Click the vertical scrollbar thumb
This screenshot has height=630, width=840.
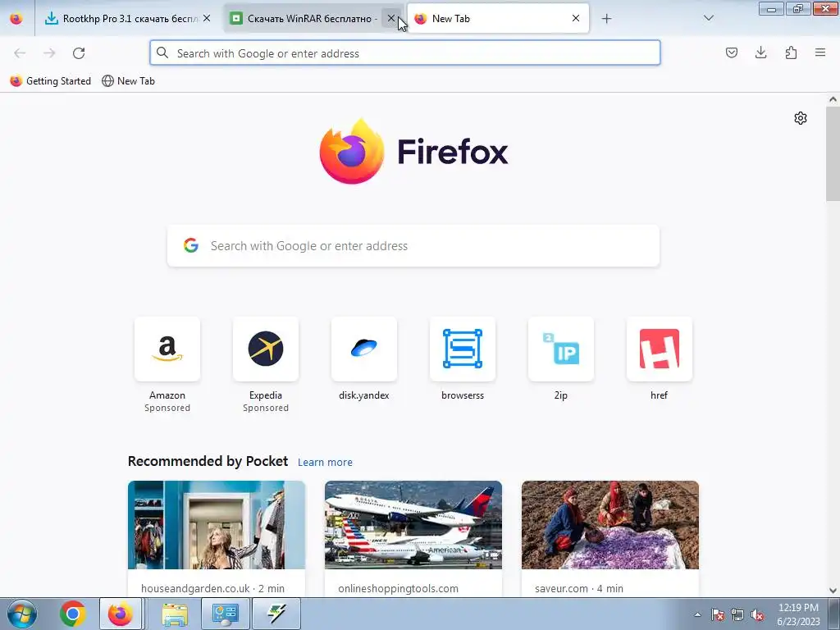pyautogui.click(x=833, y=153)
